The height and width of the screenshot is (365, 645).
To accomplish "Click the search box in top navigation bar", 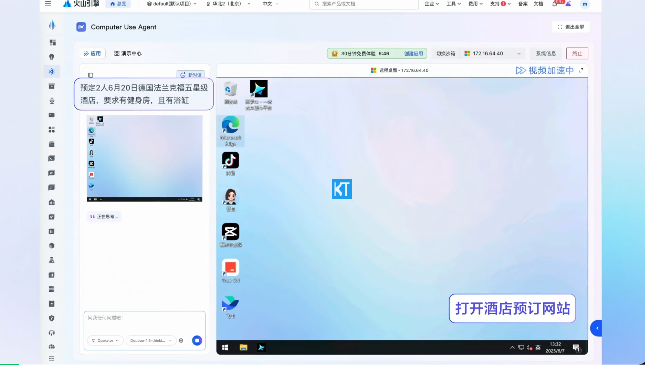I will (364, 4).
